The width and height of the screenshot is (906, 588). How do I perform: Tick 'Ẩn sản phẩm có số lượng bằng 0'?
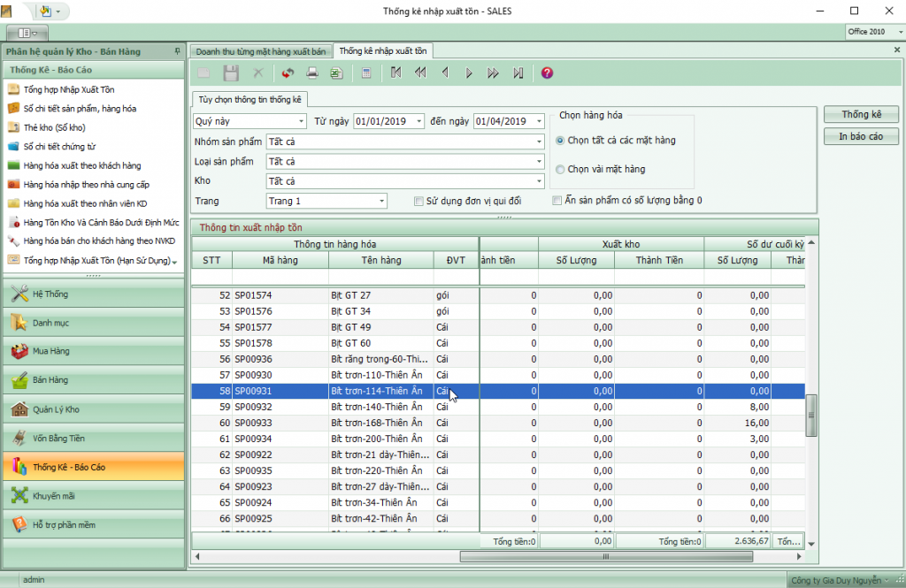point(557,201)
